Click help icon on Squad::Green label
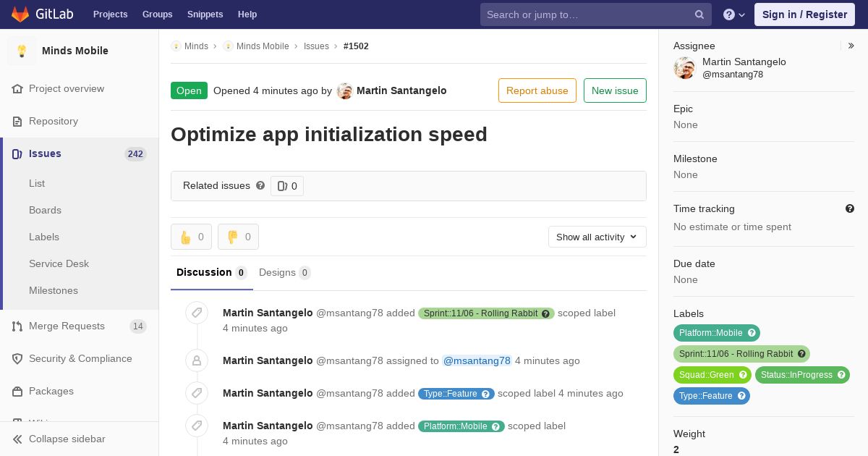 (x=743, y=375)
